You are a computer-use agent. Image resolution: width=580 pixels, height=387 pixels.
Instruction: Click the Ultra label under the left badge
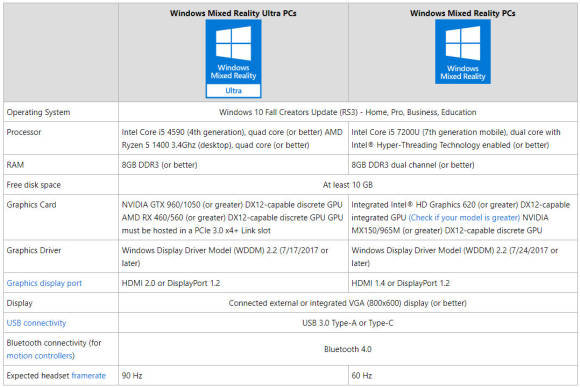point(233,91)
